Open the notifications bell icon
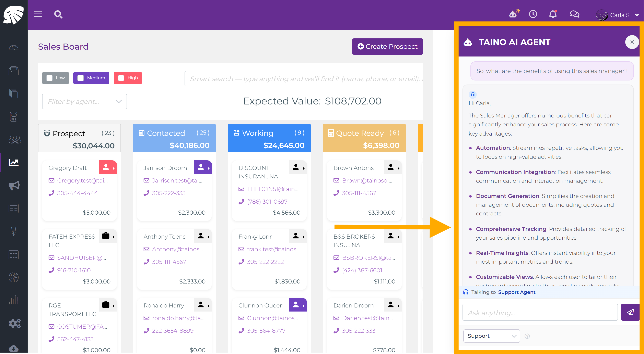Screen dimensions: 644x354 (x=553, y=14)
